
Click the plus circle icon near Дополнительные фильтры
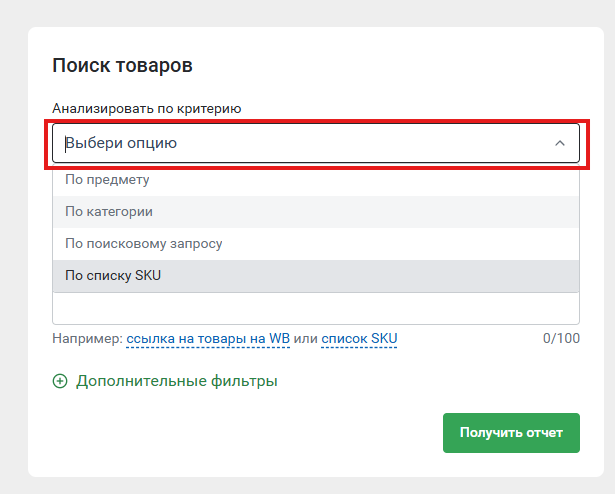[x=60, y=381]
